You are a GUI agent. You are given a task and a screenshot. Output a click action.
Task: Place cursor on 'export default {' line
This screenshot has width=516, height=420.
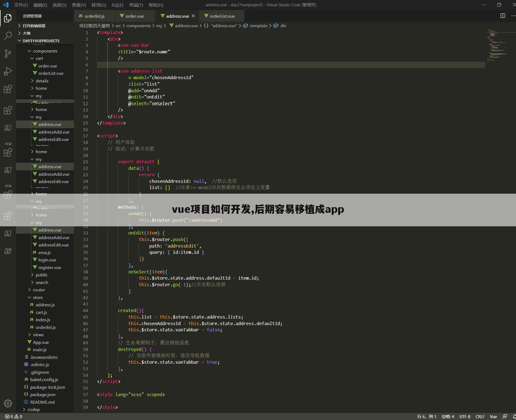pos(139,162)
